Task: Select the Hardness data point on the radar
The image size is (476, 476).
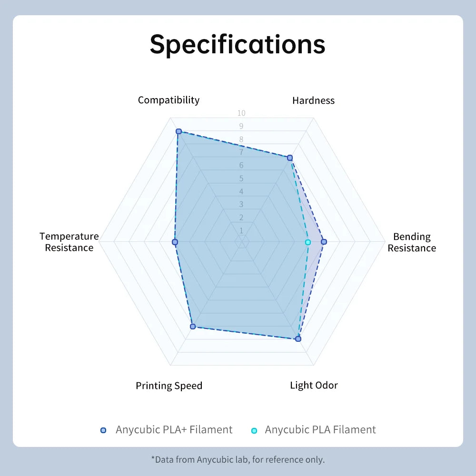Action: pos(289,158)
